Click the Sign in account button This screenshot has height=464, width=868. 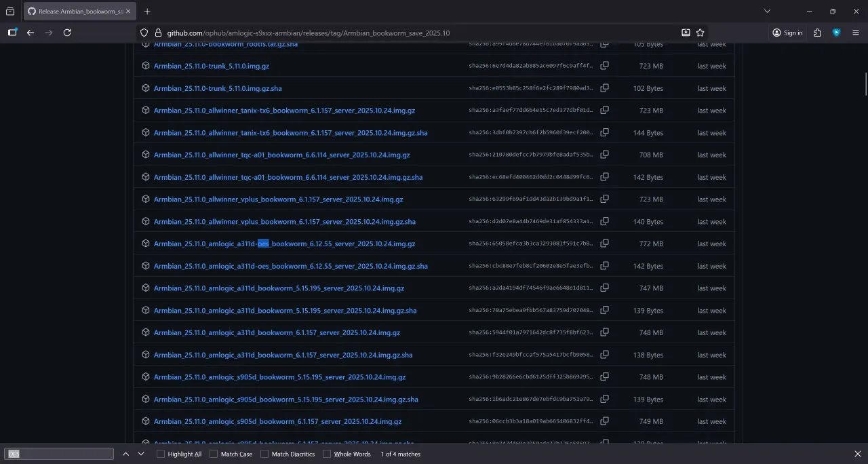coord(787,33)
